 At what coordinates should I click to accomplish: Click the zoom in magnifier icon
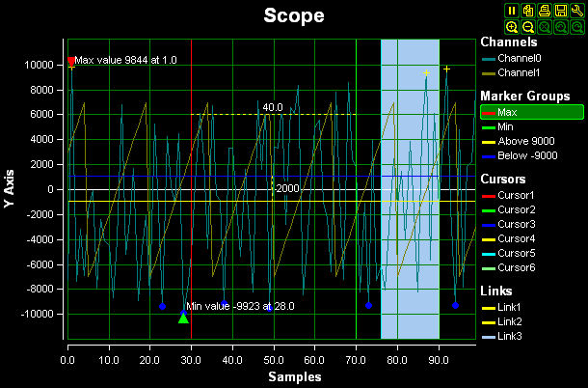click(513, 26)
